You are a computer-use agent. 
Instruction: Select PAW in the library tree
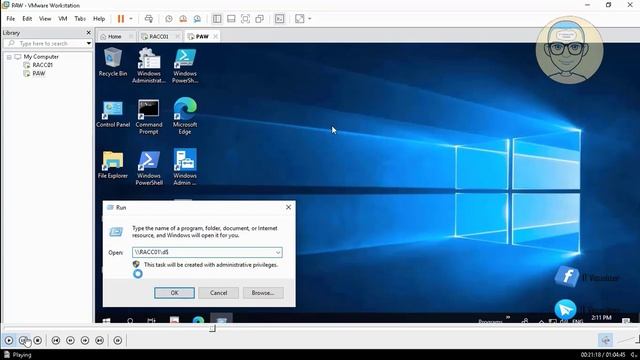point(39,73)
